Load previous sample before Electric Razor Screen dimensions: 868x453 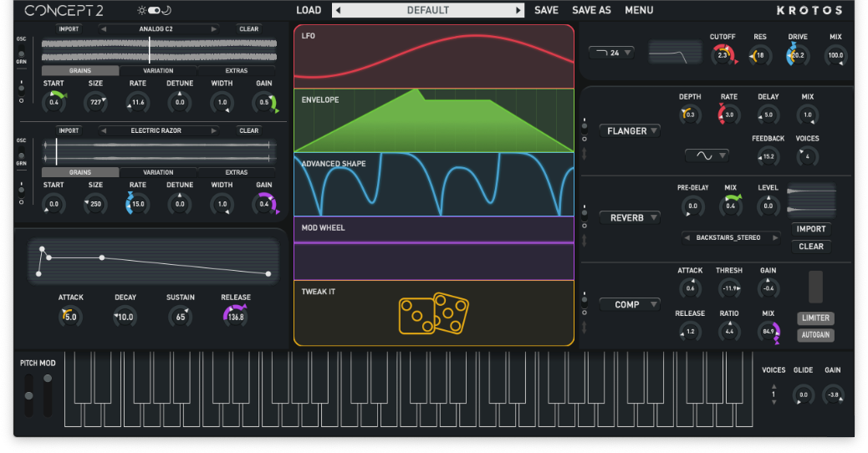click(x=104, y=130)
